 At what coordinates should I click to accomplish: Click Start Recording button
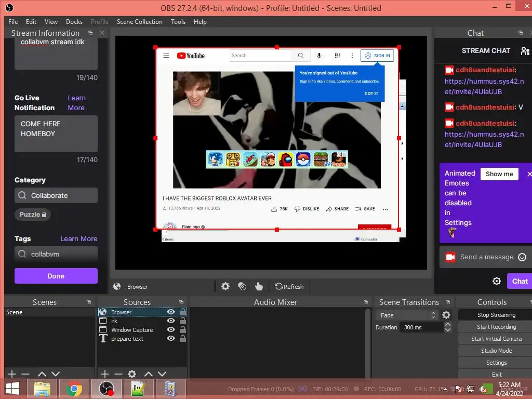pos(496,327)
